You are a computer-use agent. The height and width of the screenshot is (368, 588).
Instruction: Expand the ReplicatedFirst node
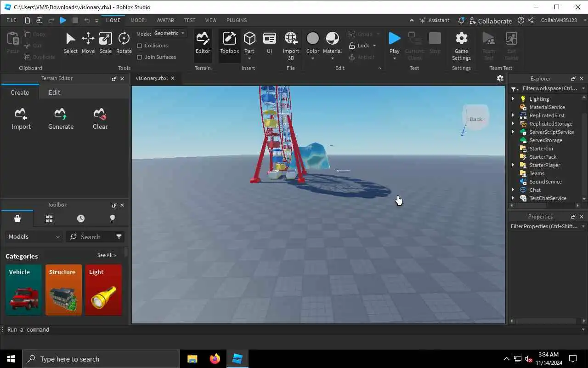513,115
